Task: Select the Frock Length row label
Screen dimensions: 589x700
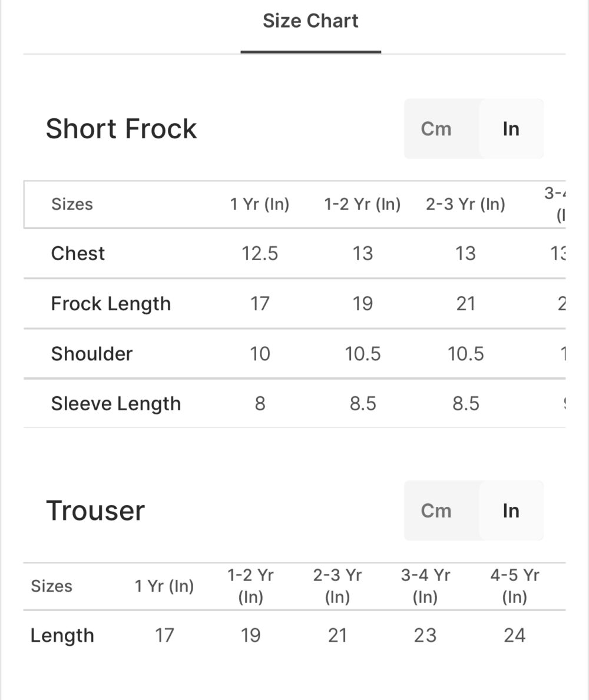Action: (x=111, y=304)
